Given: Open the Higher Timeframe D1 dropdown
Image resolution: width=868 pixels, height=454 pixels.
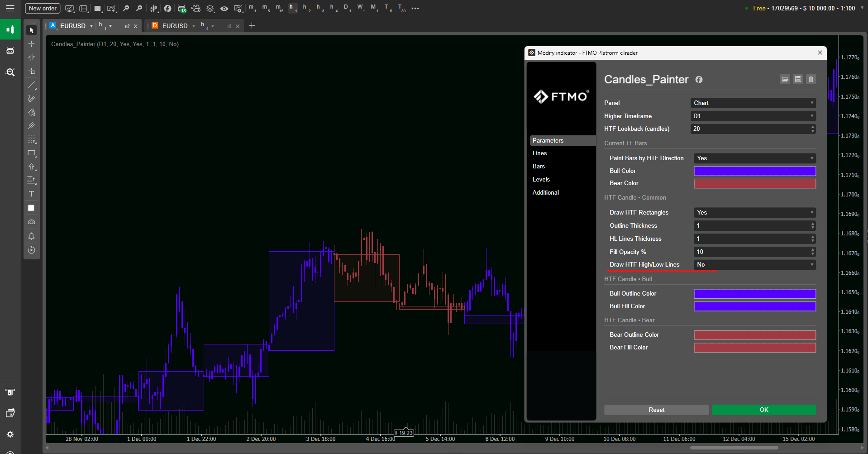Looking at the screenshot, I should (753, 116).
